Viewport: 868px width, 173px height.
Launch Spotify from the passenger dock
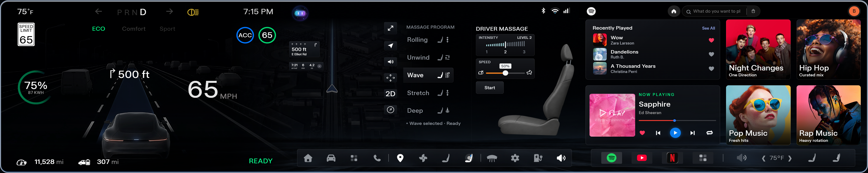[612, 158]
